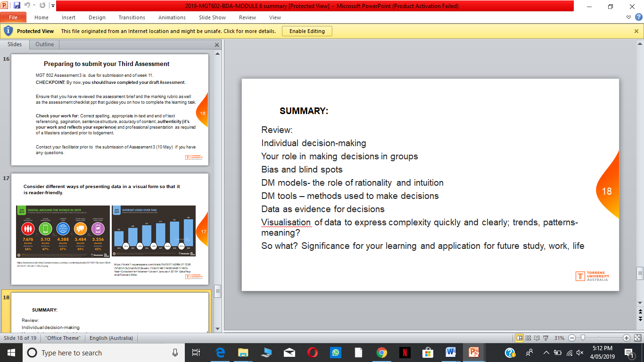Open PowerPoint Help question mark icon
This screenshot has height=362, width=644.
click(x=638, y=17)
